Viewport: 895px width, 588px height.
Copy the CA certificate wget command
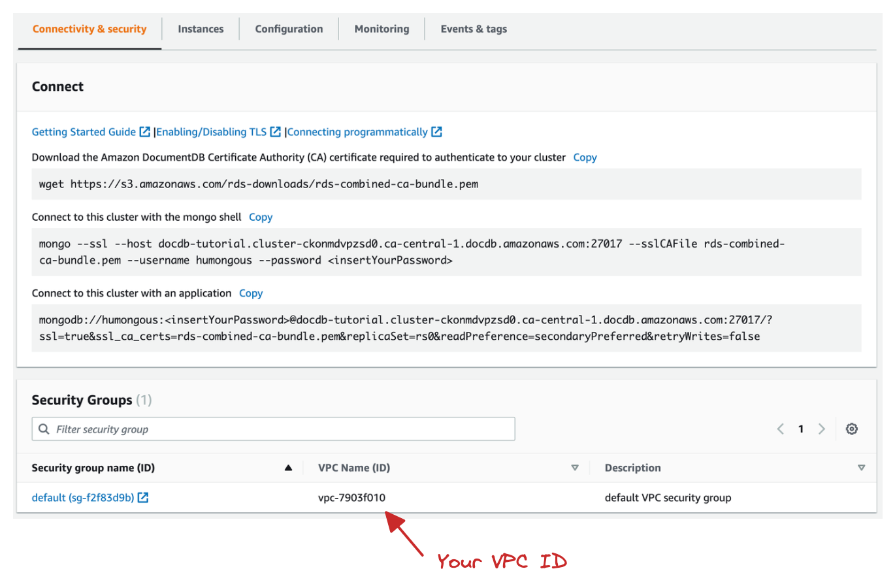pos(585,157)
